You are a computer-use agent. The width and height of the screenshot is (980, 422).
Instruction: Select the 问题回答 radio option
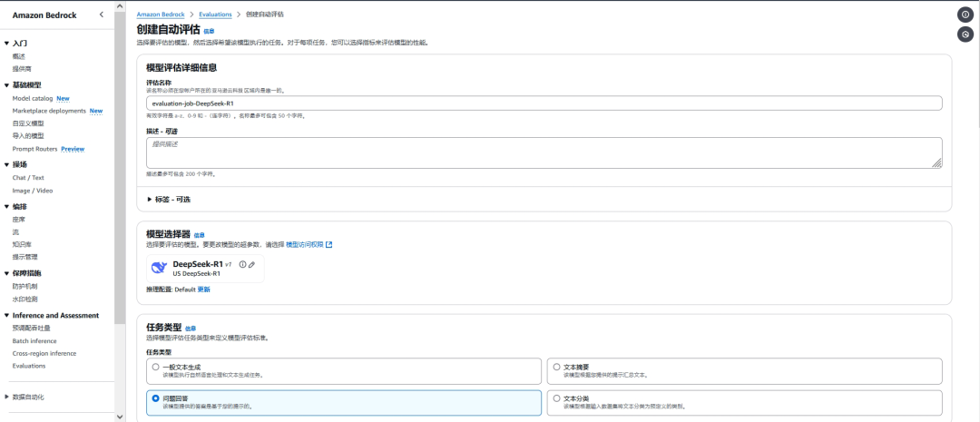point(156,398)
